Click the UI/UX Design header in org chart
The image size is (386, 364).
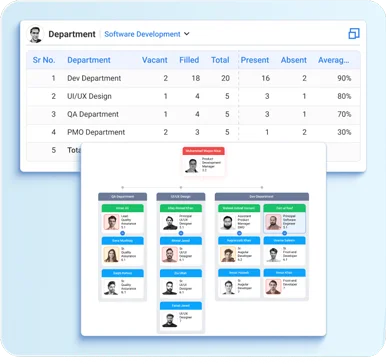point(181,197)
